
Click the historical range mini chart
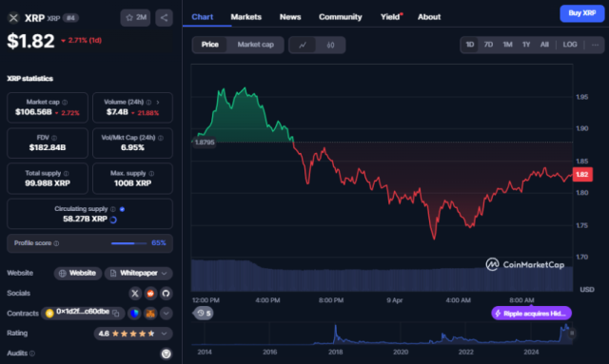pos(382,334)
